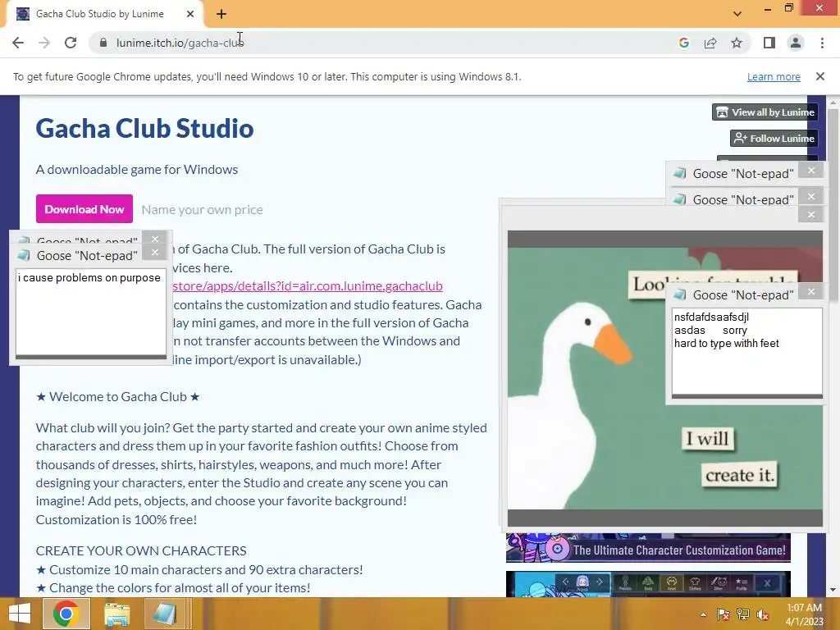Click the Download Now button
This screenshot has width=840, height=630.
[x=84, y=209]
